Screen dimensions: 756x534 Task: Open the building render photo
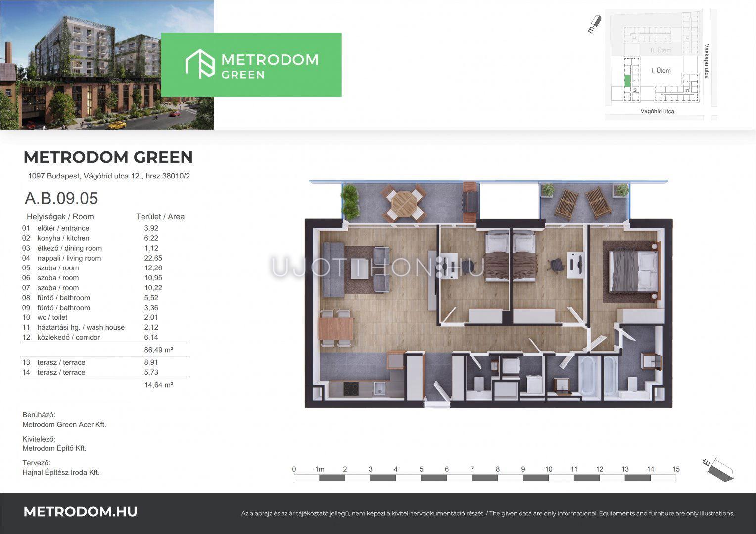(107, 65)
